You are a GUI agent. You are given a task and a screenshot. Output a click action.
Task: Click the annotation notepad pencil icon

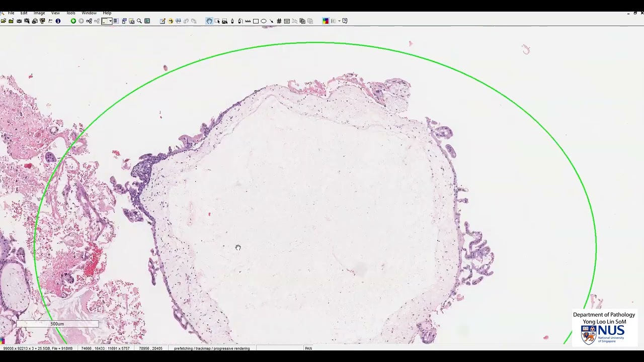click(163, 21)
